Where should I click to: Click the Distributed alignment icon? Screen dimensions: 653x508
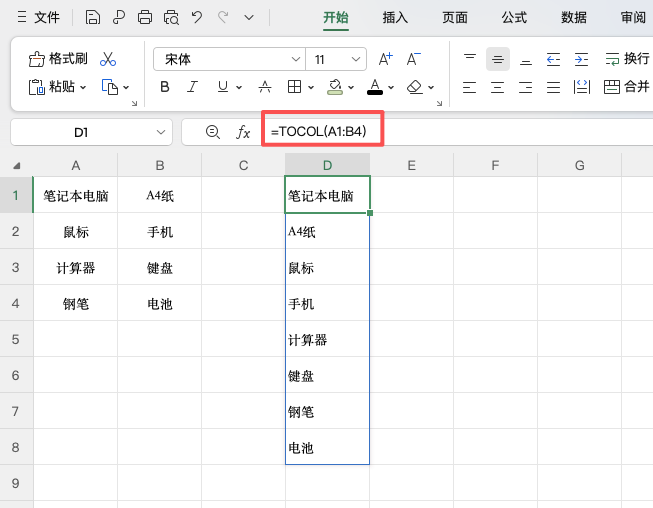point(582,87)
